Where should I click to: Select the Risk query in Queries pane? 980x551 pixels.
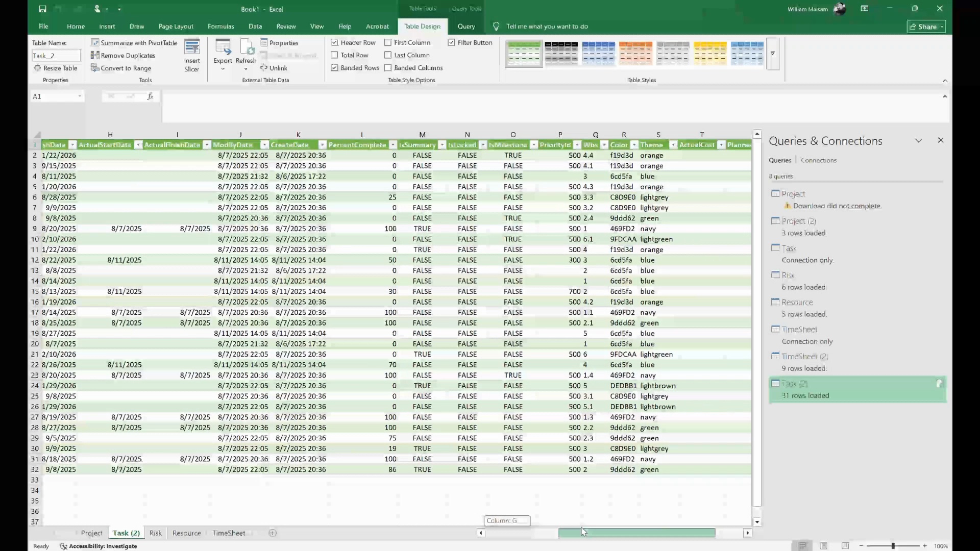coord(788,275)
